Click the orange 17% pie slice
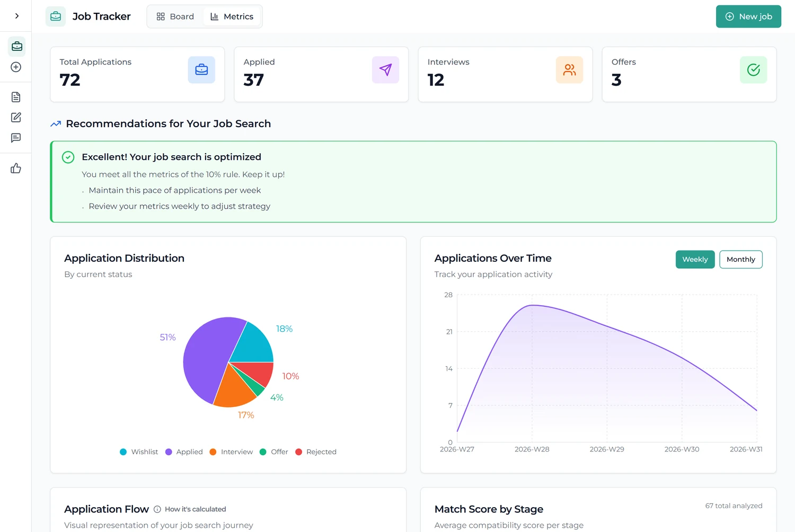Image resolution: width=795 pixels, height=532 pixels. click(x=234, y=390)
